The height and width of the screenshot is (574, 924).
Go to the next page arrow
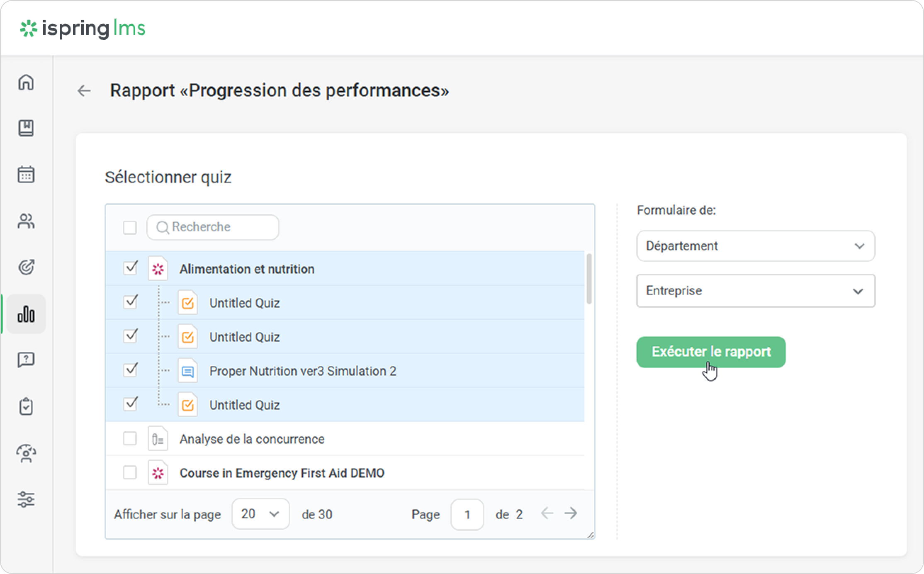[x=571, y=513]
